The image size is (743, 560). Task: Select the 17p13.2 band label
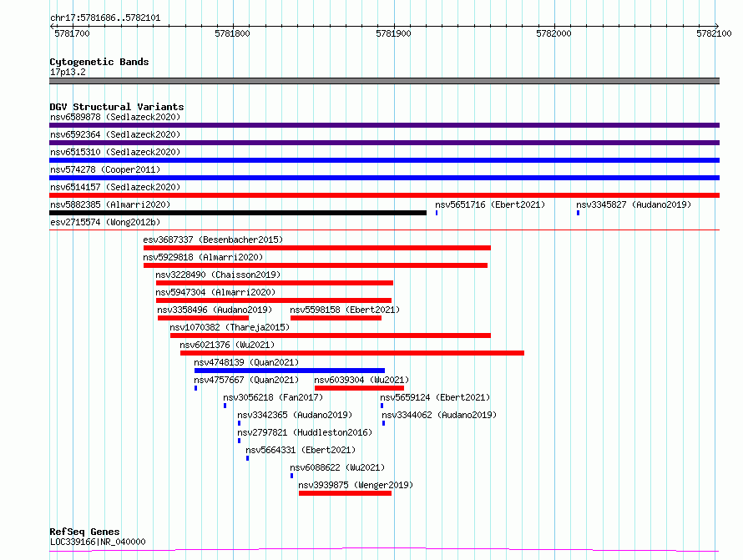68,72
